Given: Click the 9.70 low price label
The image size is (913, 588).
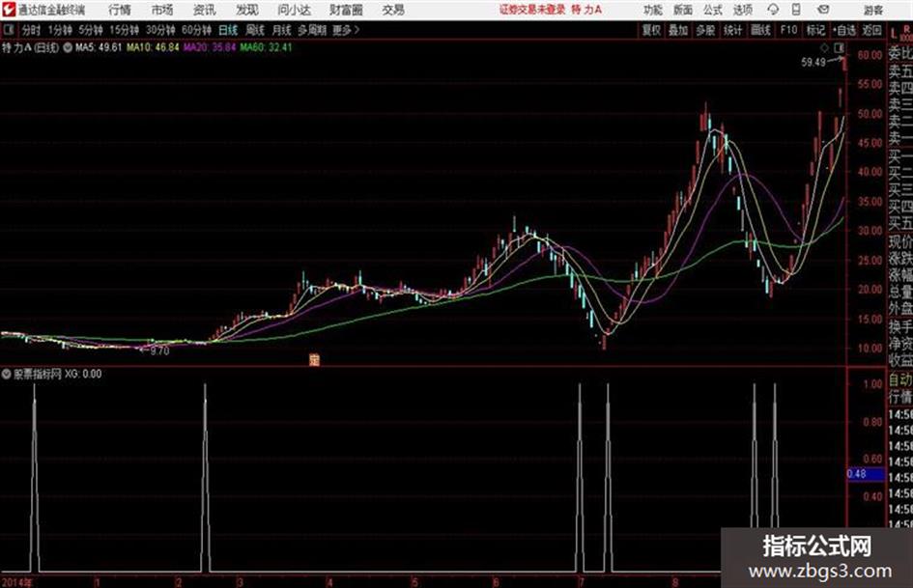Looking at the screenshot, I should [x=159, y=350].
